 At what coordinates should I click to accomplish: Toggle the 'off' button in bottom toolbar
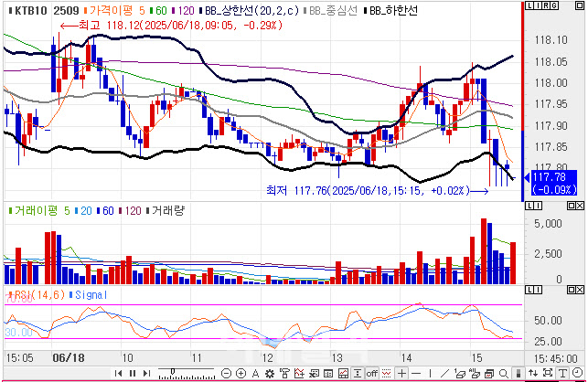(371, 373)
